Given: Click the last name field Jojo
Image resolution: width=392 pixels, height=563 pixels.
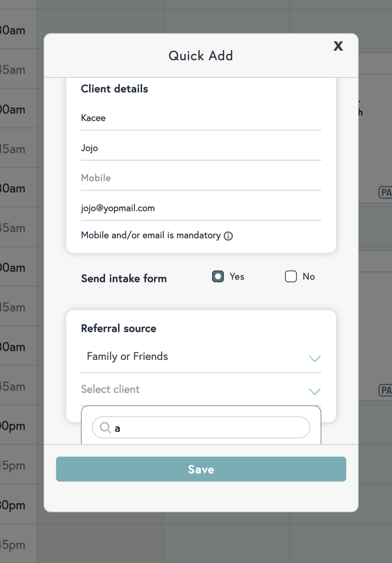Looking at the screenshot, I should [201, 148].
